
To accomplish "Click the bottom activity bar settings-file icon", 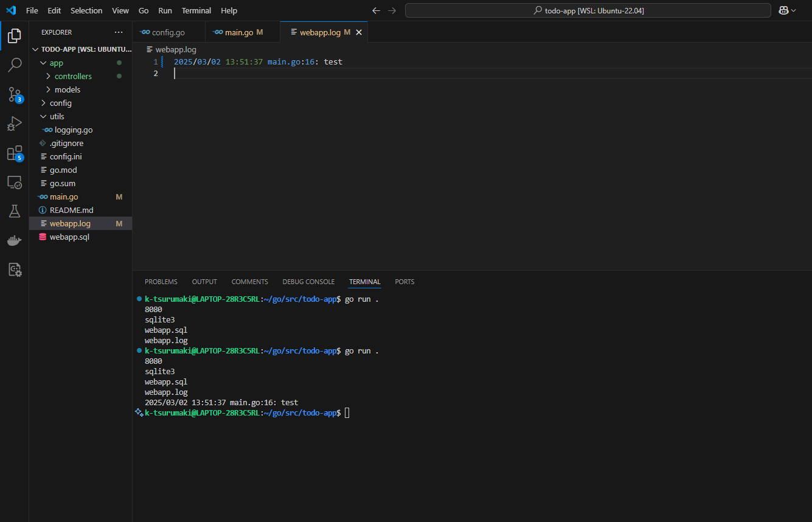I will tap(14, 270).
